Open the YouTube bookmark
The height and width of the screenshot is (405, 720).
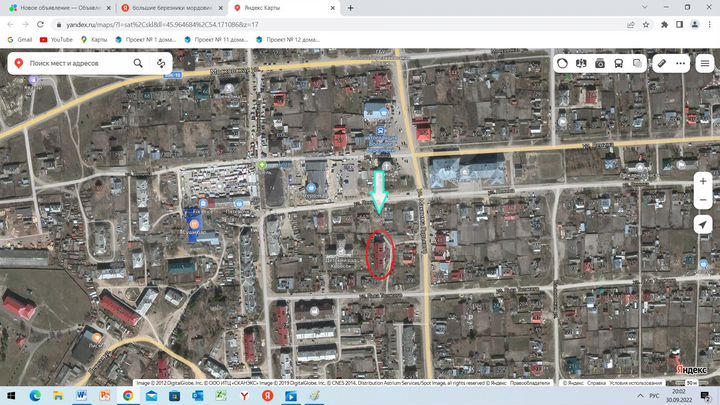[x=56, y=39]
